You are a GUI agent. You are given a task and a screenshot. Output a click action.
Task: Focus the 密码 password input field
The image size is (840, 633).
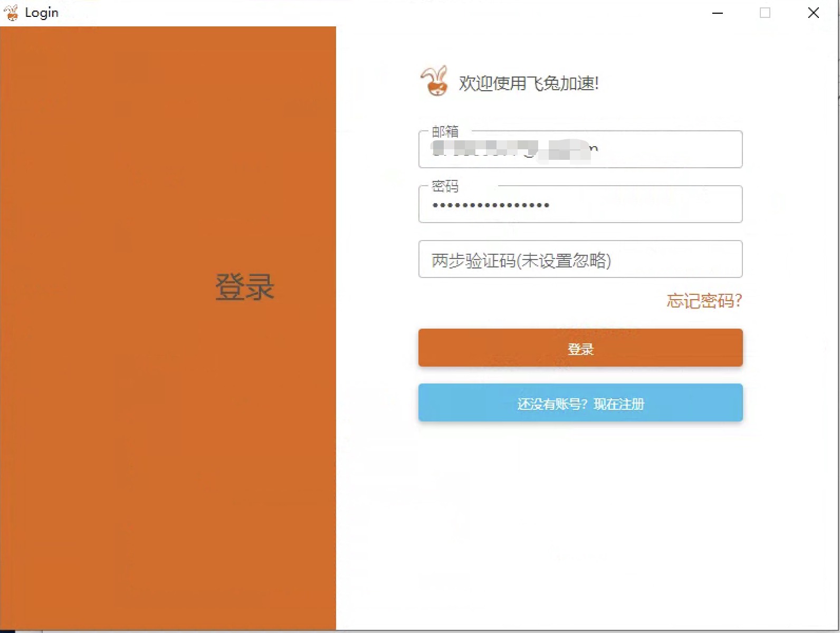pyautogui.click(x=580, y=204)
